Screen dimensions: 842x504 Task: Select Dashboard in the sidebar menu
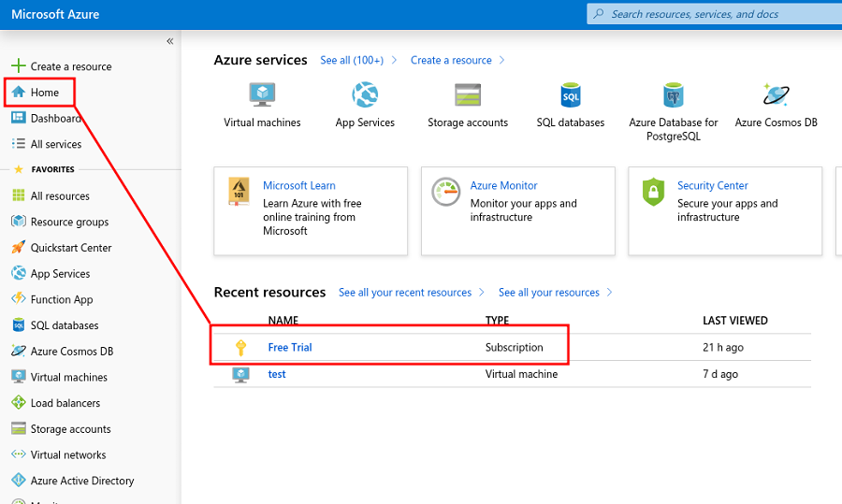point(56,118)
